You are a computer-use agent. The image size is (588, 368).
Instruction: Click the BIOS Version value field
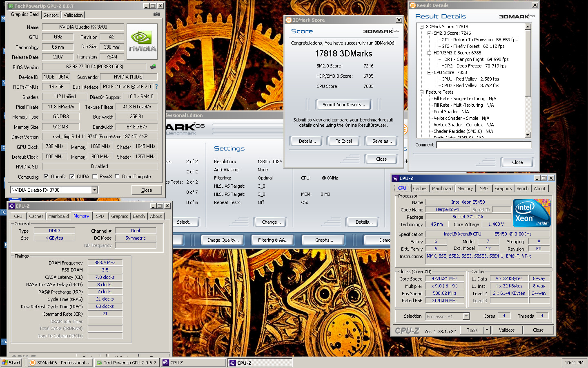pyautogui.click(x=94, y=67)
